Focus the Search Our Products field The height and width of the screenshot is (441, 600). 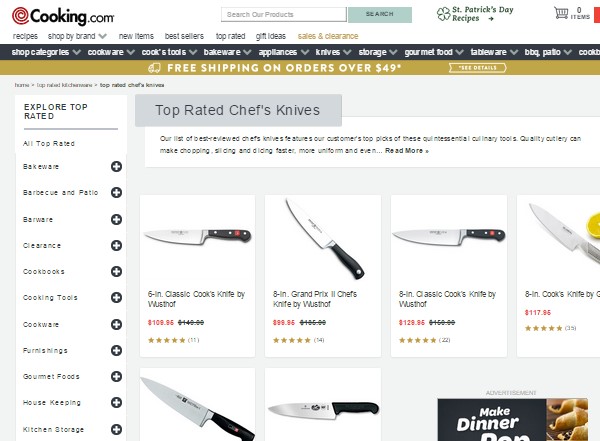[284, 15]
